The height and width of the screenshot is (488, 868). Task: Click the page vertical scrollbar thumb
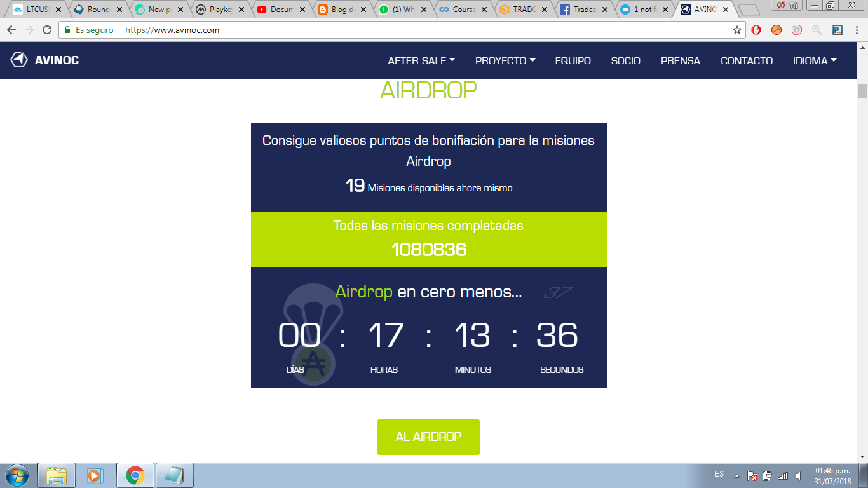click(862, 91)
